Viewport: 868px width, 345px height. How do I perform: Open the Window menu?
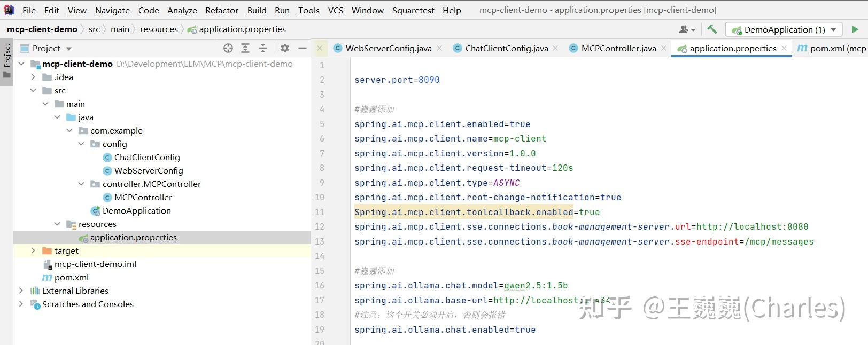pos(368,10)
